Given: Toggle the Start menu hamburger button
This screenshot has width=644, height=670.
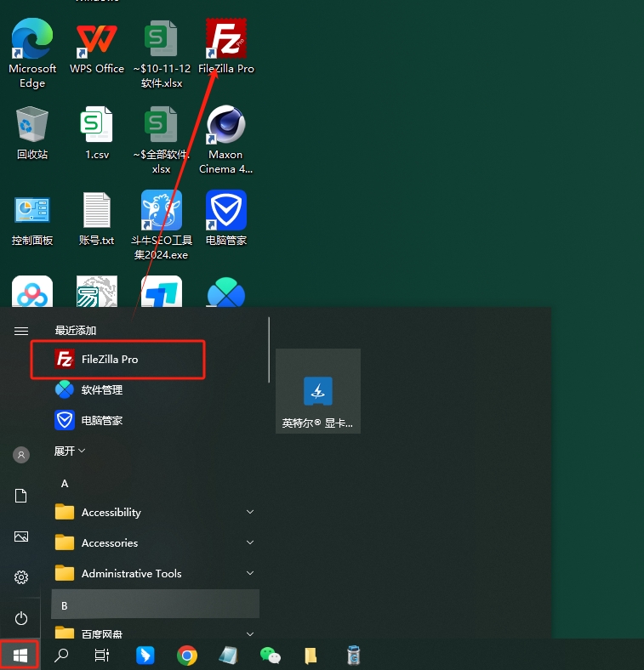Looking at the screenshot, I should pos(21,331).
